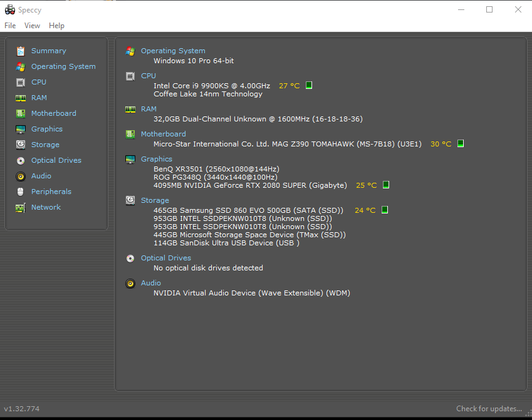Click the SSD temperature value 24 °C
532x420 pixels.
click(365, 210)
